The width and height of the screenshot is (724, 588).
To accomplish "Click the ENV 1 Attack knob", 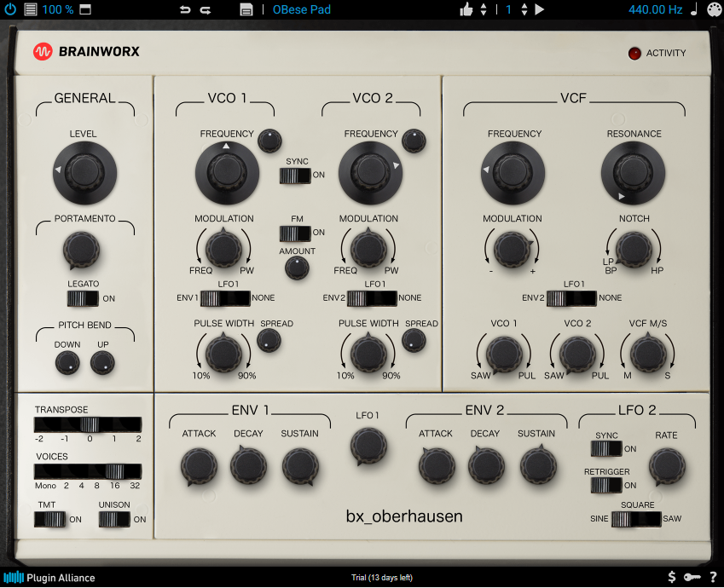I will [199, 466].
